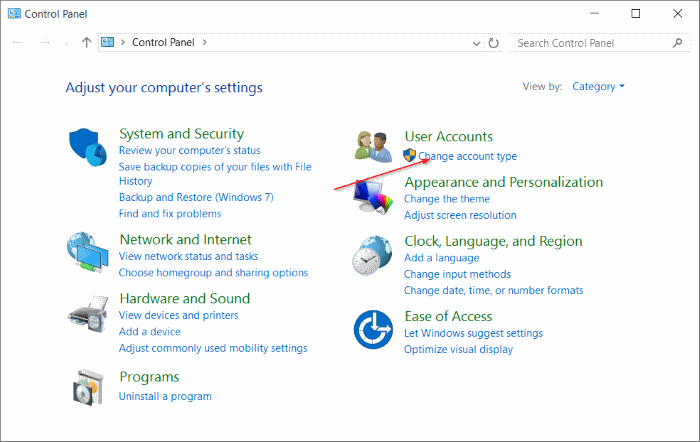
Task: Open Clock, Language, and Region heading
Action: tap(493, 241)
